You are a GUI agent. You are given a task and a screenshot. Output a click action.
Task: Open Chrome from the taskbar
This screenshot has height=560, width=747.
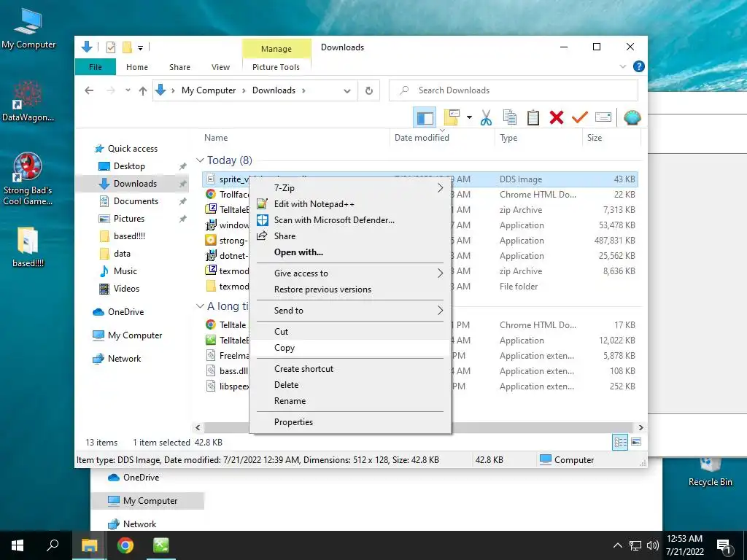(125, 545)
